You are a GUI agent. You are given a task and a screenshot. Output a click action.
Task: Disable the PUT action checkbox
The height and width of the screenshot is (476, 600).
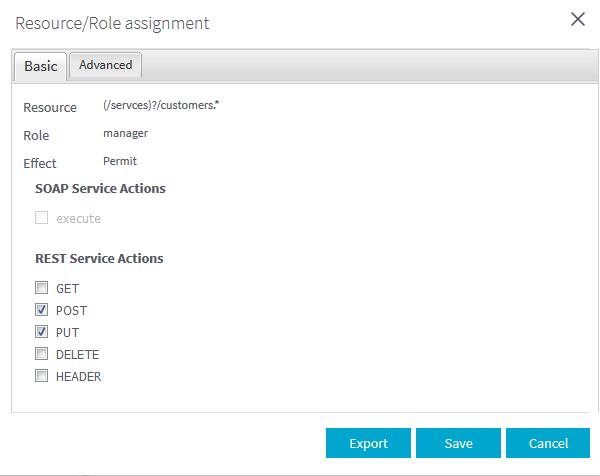42,332
